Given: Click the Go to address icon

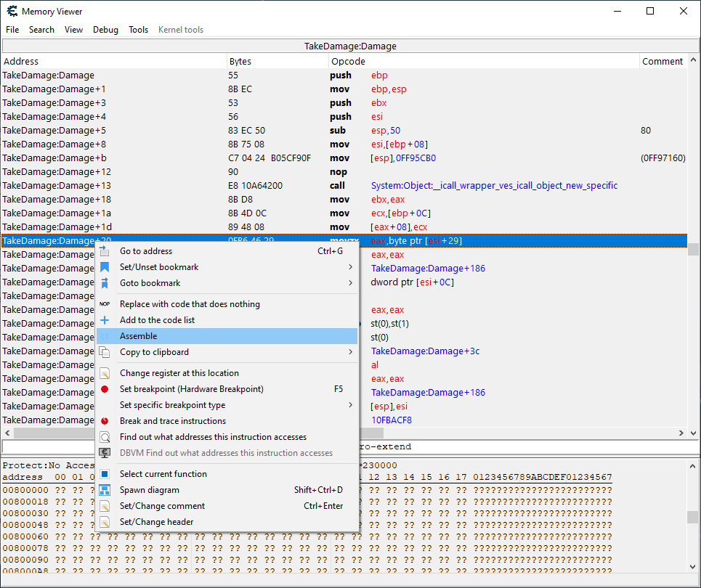Looking at the screenshot, I should point(105,251).
